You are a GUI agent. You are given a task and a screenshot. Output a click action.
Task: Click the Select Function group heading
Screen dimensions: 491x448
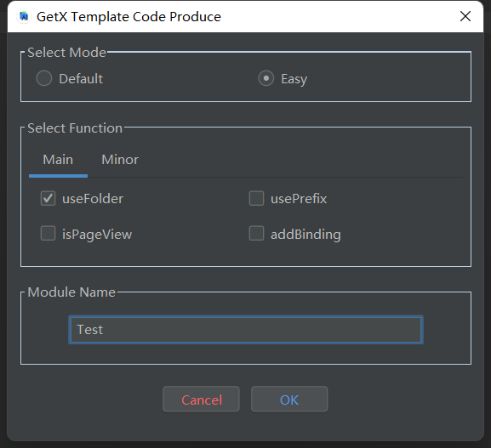click(x=75, y=128)
